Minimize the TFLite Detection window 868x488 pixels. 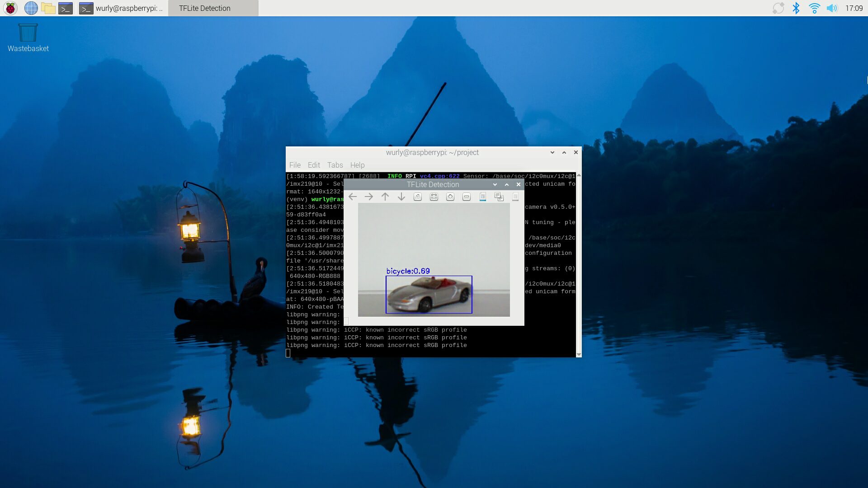coord(495,184)
